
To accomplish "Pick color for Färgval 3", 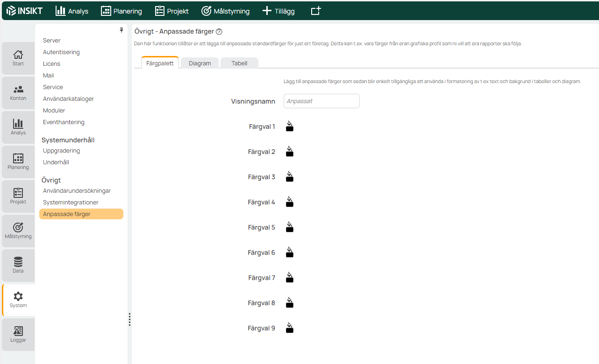I will 290,177.
